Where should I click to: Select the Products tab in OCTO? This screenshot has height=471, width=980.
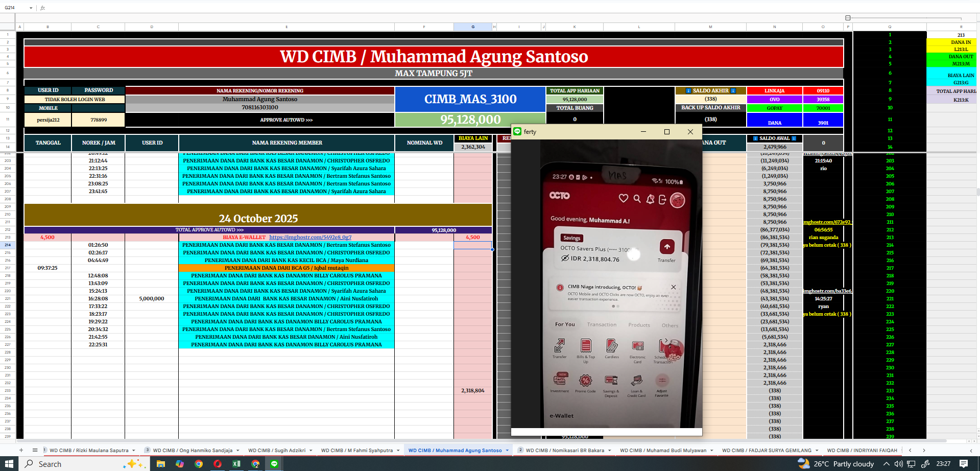click(639, 325)
